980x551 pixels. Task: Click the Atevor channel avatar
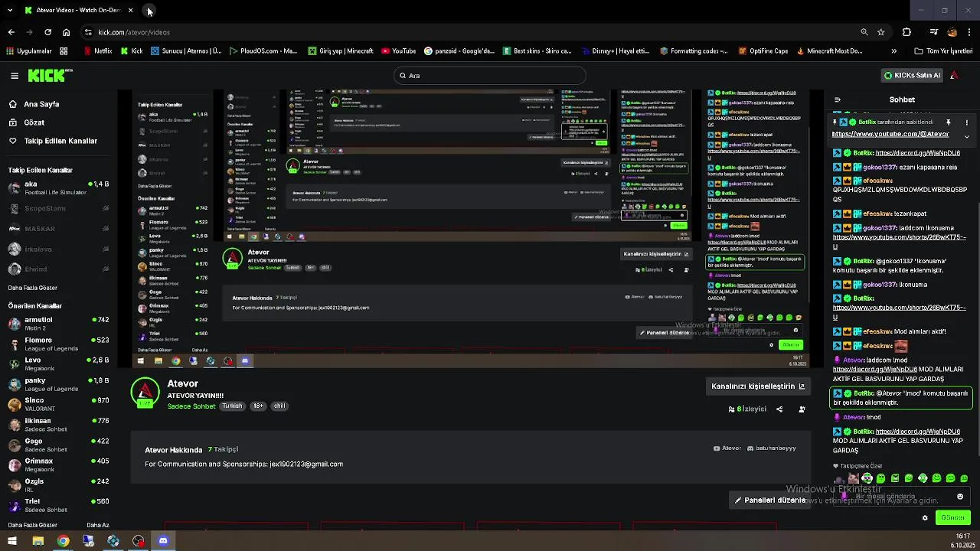145,393
